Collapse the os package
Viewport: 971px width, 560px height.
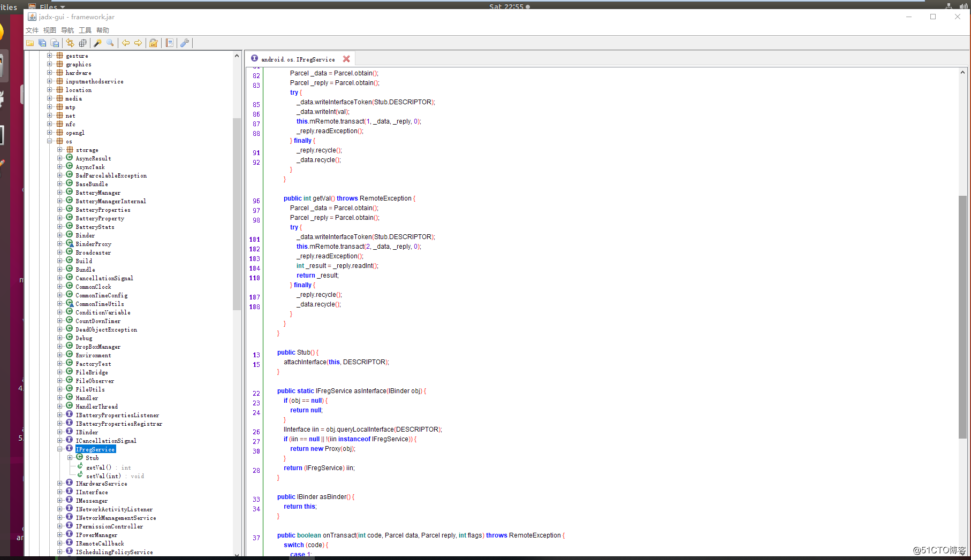[50, 141]
